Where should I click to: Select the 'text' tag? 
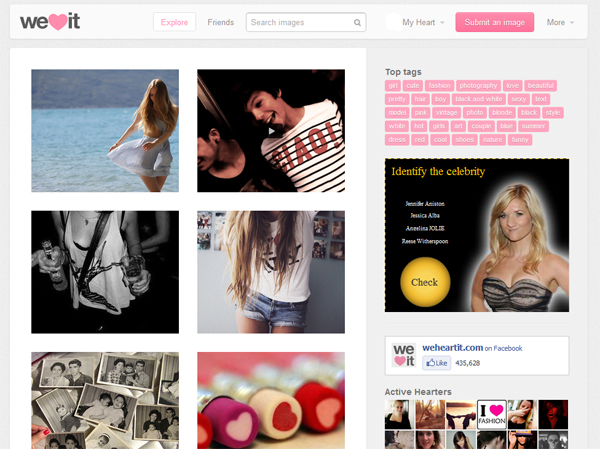click(541, 99)
